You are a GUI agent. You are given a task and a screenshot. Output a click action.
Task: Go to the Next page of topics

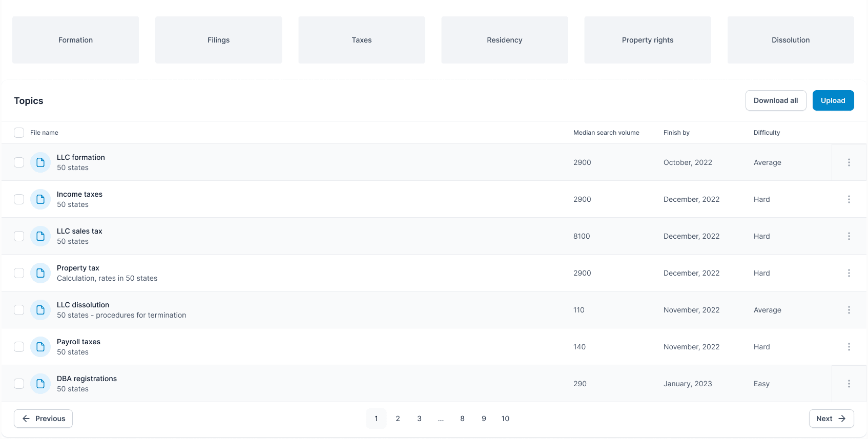(x=831, y=419)
